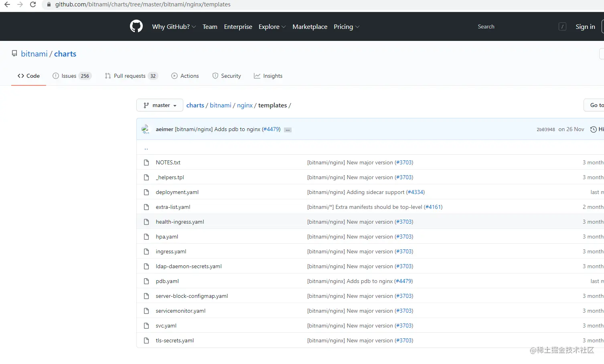
Task: Click the browser address bar URL
Action: point(143,4)
